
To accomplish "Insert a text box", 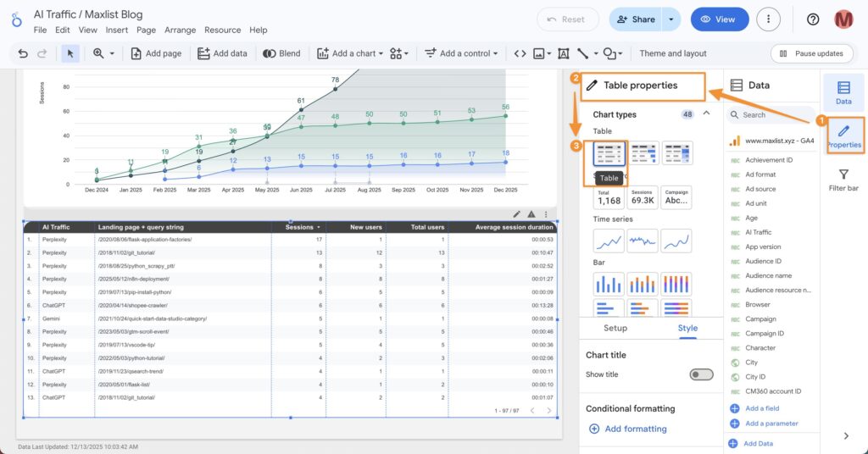I will 564,53.
